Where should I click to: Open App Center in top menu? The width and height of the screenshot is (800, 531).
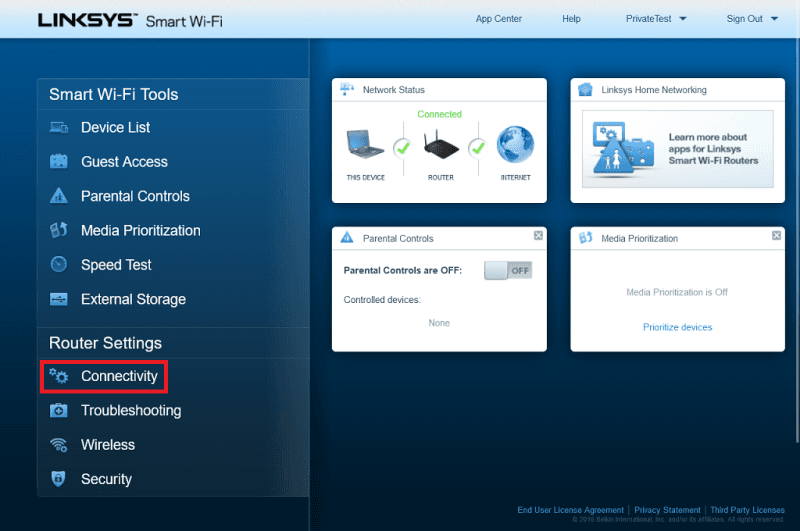pyautogui.click(x=498, y=19)
